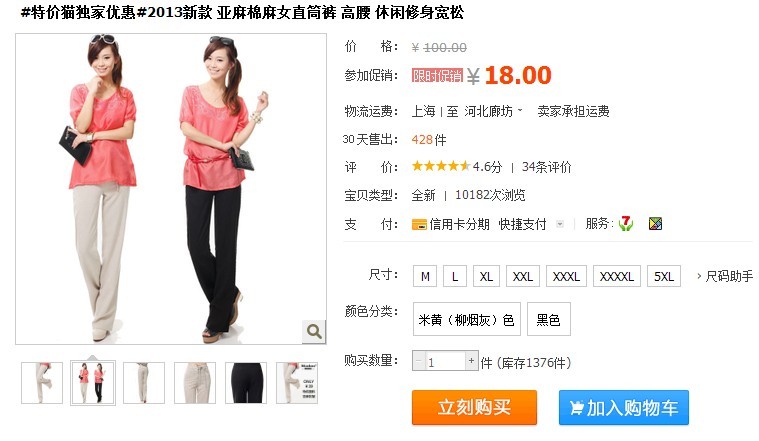Click the magnifier zoom icon on product image
Viewport: 759px width, 441px height.
(314, 331)
